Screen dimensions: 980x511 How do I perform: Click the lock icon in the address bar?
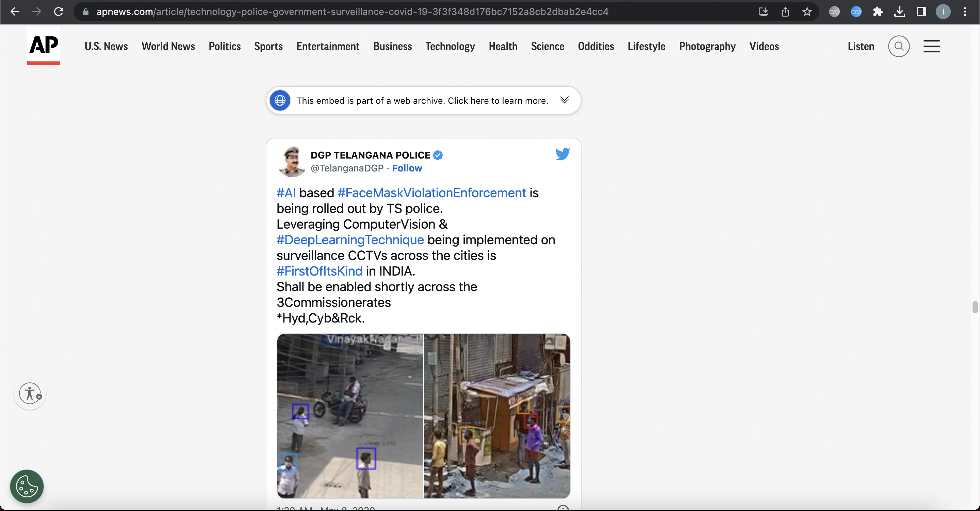(86, 12)
